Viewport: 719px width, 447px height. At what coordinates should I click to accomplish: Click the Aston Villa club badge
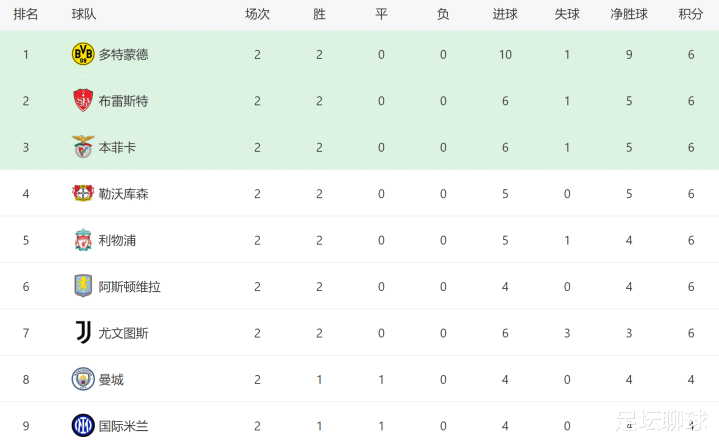pyautogui.click(x=83, y=286)
